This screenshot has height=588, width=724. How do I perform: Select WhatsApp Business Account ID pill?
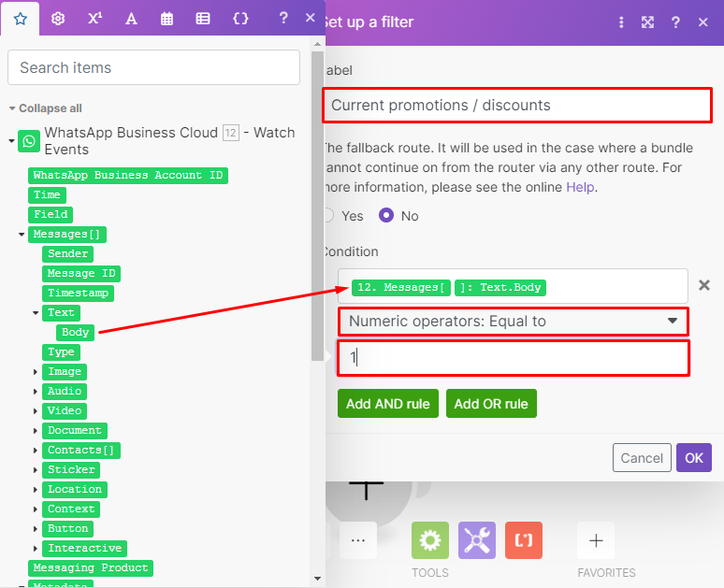pyautogui.click(x=128, y=176)
